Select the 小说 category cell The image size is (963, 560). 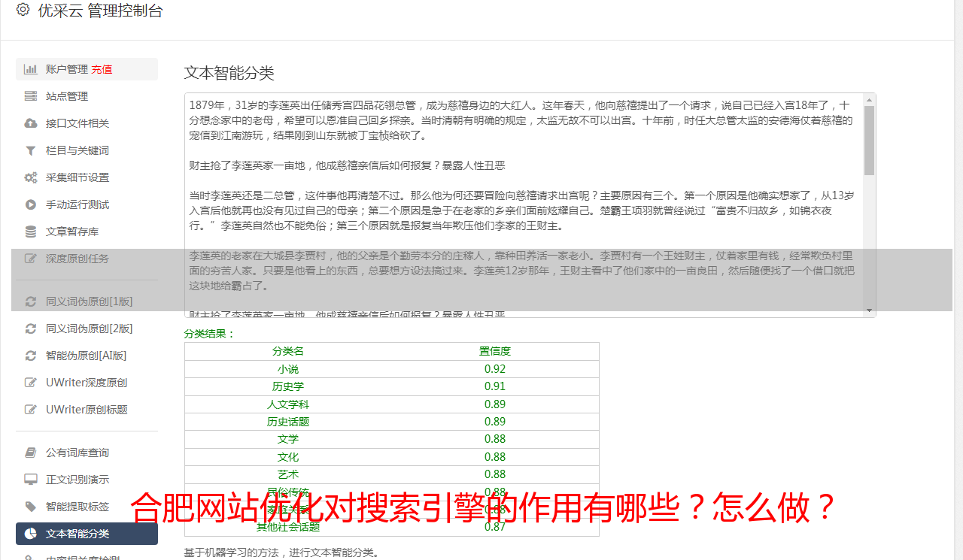pos(288,369)
